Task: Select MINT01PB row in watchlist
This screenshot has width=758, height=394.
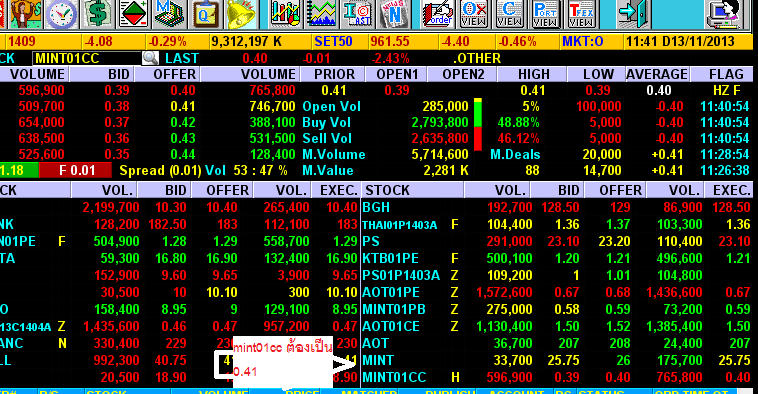Action: (x=556, y=309)
